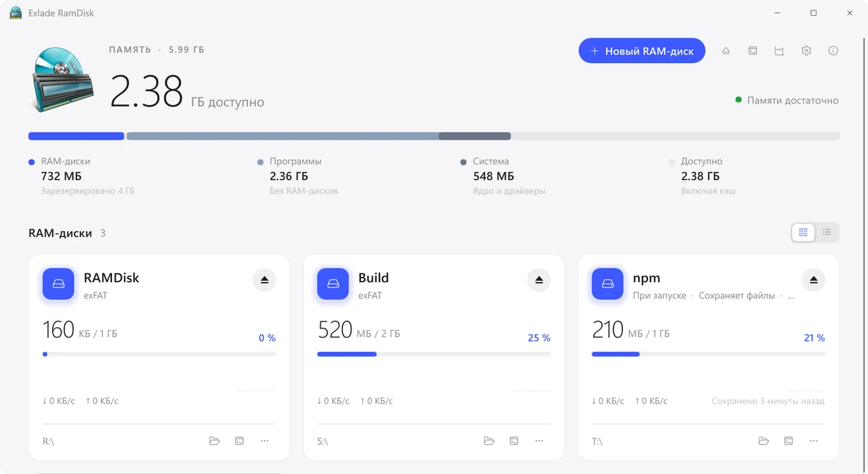Click the '210 МБ / 1 ГБ' size on npm
868x474 pixels.
coord(631,331)
